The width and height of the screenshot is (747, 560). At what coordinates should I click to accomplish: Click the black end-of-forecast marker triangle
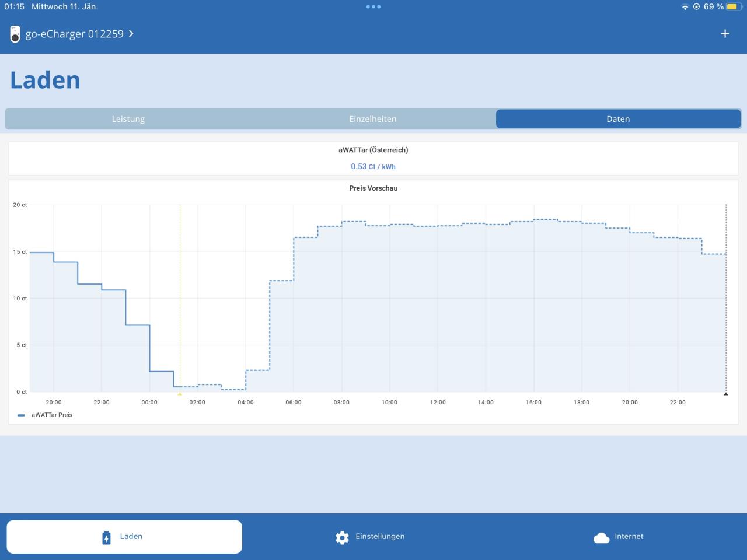pos(725,394)
